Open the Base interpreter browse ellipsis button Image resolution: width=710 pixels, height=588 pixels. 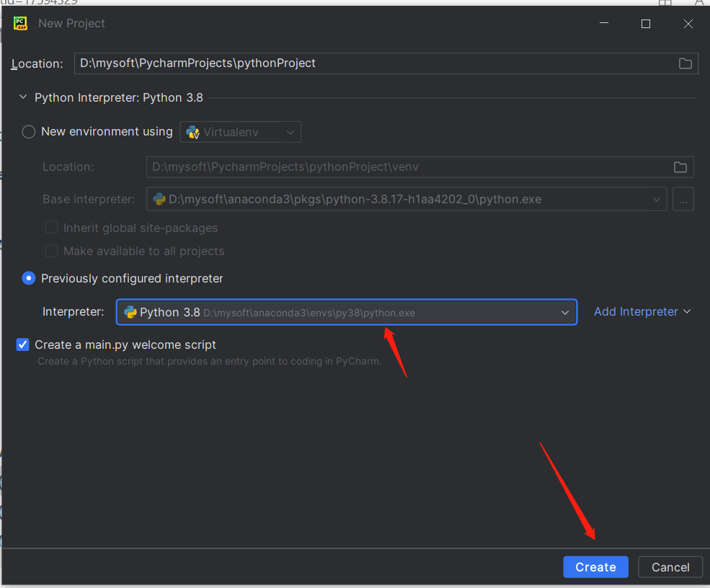683,199
